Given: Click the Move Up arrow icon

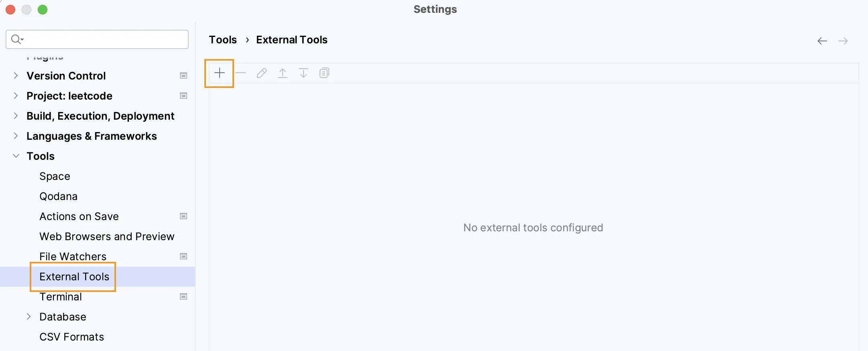Looking at the screenshot, I should pyautogui.click(x=283, y=73).
